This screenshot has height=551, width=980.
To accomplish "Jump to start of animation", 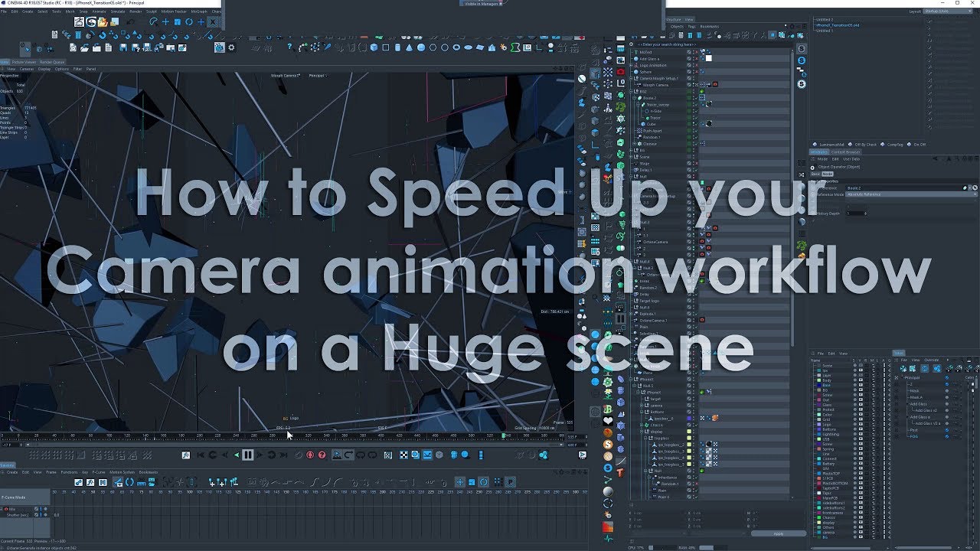I will click(x=201, y=455).
